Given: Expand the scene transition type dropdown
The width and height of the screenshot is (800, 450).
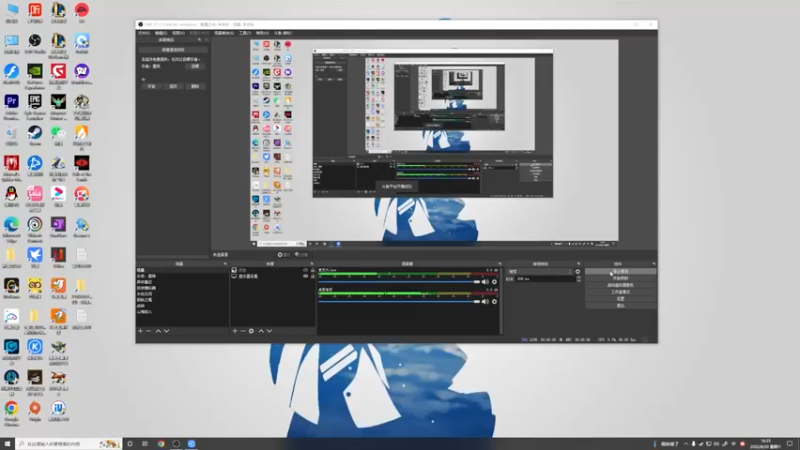Looking at the screenshot, I should (540, 272).
